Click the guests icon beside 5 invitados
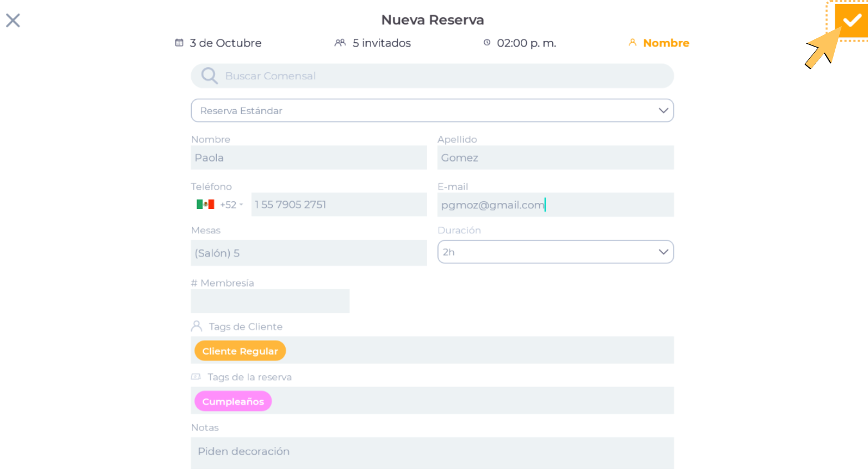 [340, 43]
